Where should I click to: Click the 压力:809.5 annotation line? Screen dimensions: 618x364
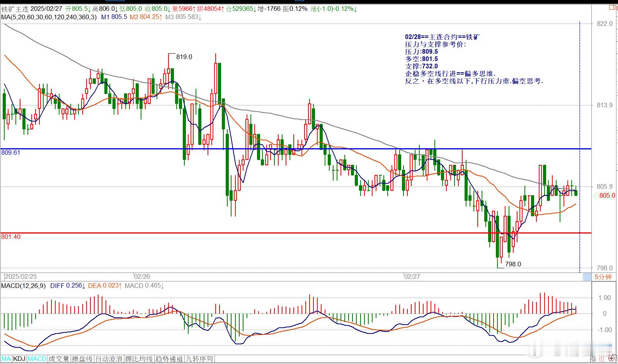[421, 52]
